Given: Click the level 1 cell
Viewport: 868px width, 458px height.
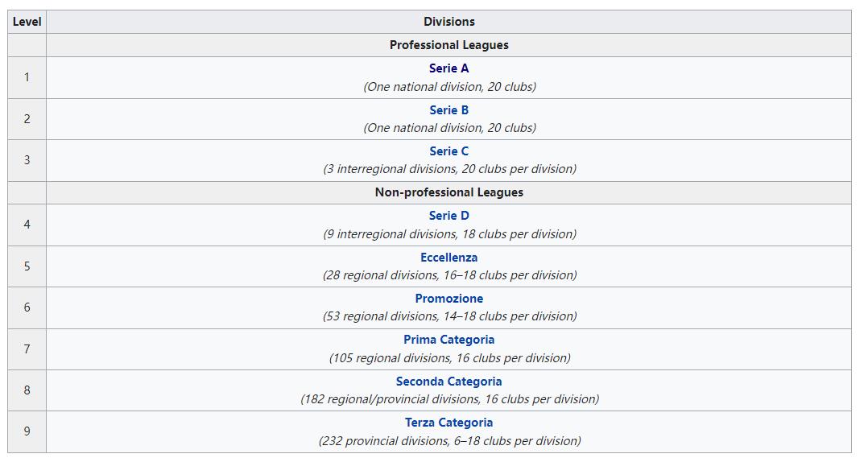Looking at the screenshot, I should (27, 77).
